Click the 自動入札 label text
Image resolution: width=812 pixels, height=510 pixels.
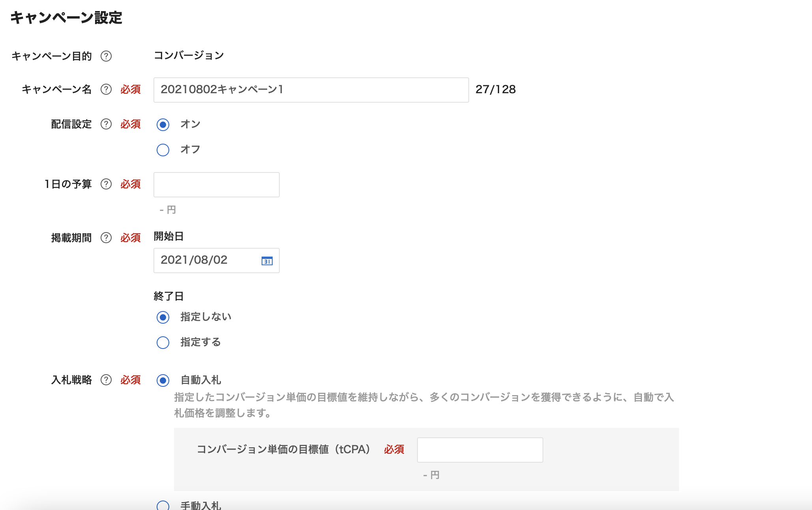coord(201,380)
